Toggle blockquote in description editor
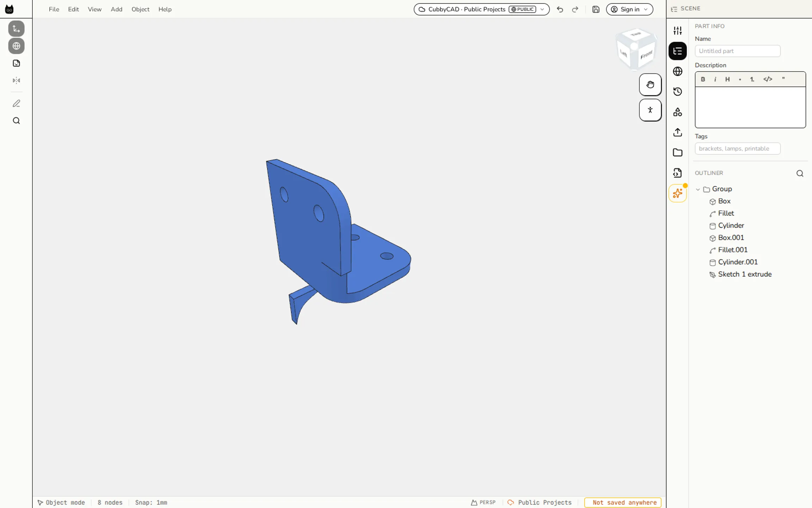Screen dimensions: 812x508 pyautogui.click(x=783, y=79)
